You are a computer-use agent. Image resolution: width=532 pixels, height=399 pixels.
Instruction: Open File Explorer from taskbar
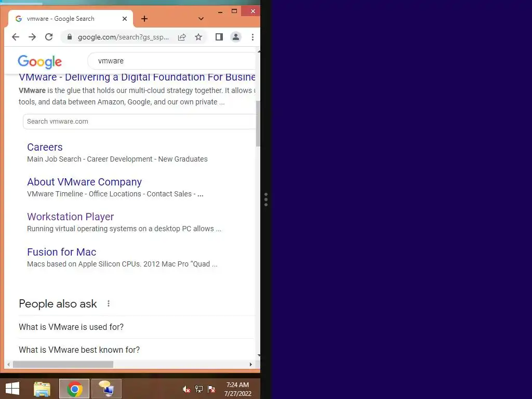click(42, 389)
